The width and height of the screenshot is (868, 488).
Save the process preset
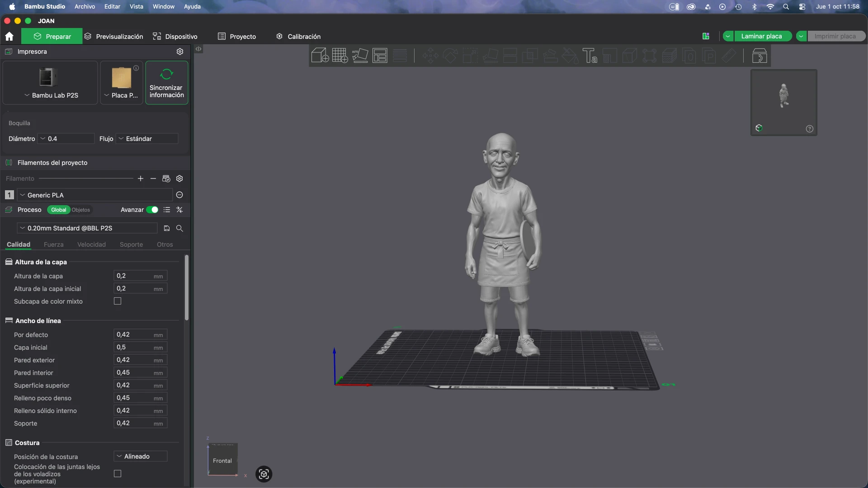point(166,228)
